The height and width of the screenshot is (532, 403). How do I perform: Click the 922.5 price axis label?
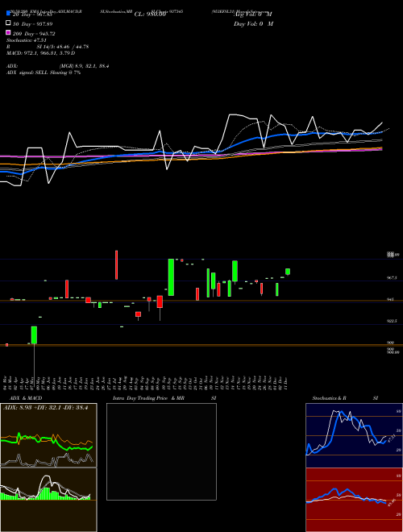tap(391, 321)
